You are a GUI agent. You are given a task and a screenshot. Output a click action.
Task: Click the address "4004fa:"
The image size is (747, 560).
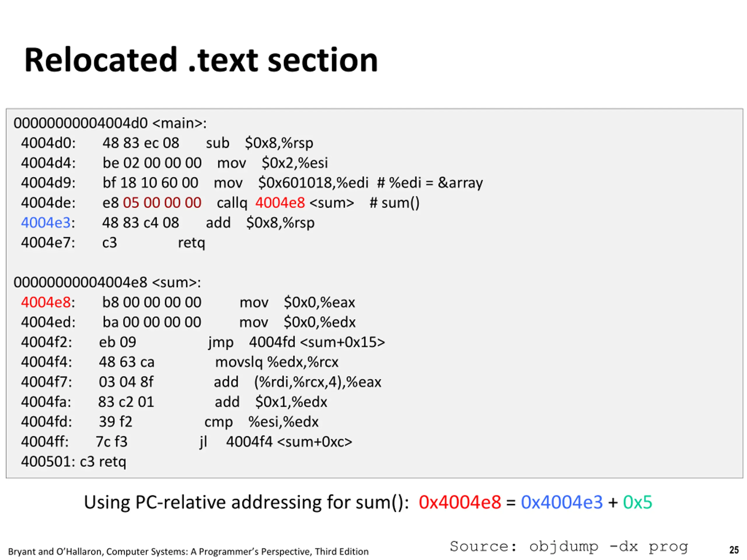tap(46, 402)
